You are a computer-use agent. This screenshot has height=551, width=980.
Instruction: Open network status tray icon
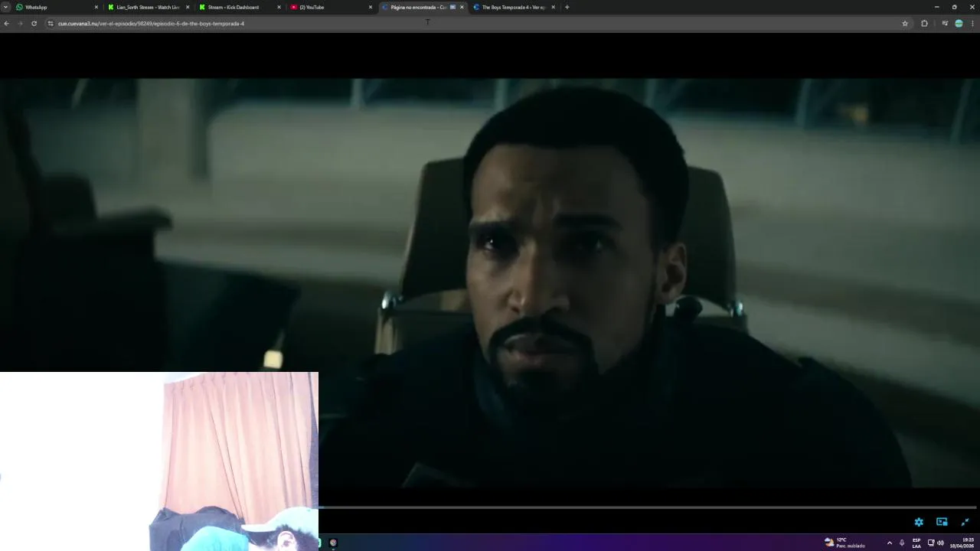931,543
